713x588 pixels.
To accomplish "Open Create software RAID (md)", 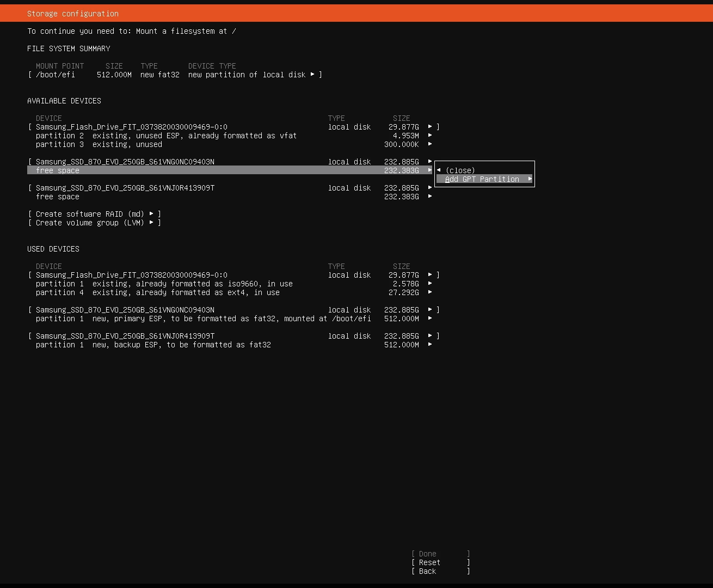I will [x=94, y=214].
